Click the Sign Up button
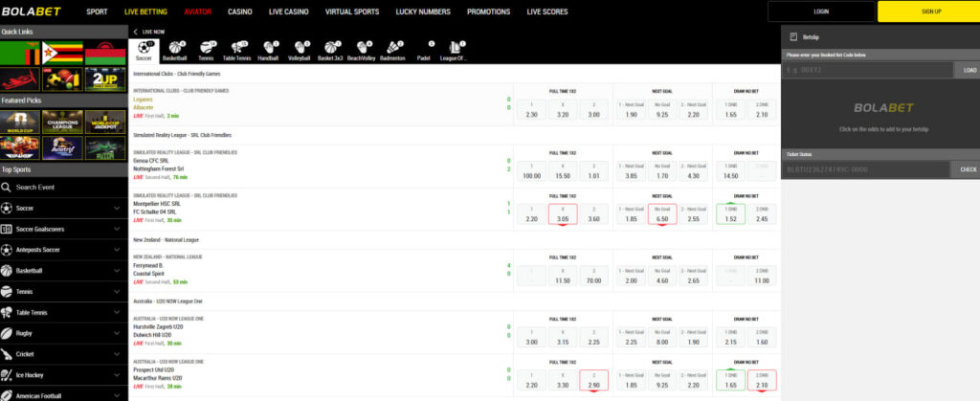 [930, 11]
